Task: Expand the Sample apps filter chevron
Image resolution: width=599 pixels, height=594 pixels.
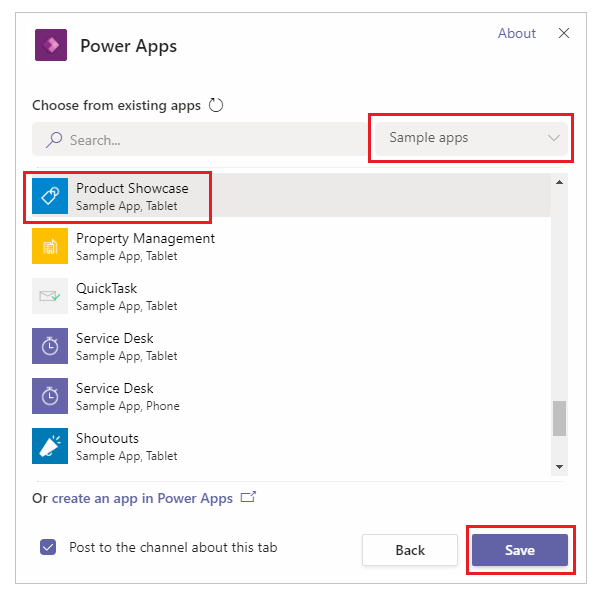Action: (x=554, y=138)
